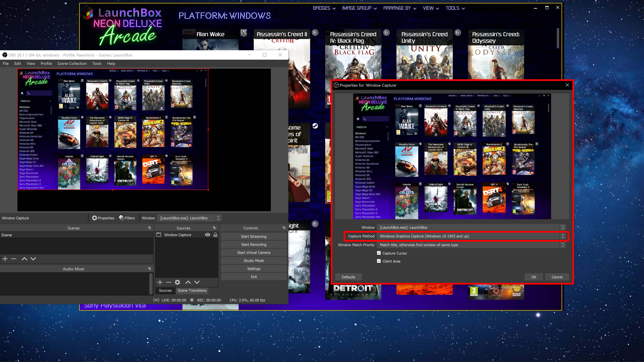Click the OBS logo in the main title bar
Screen dimensions: 644x362
coord(5,55)
